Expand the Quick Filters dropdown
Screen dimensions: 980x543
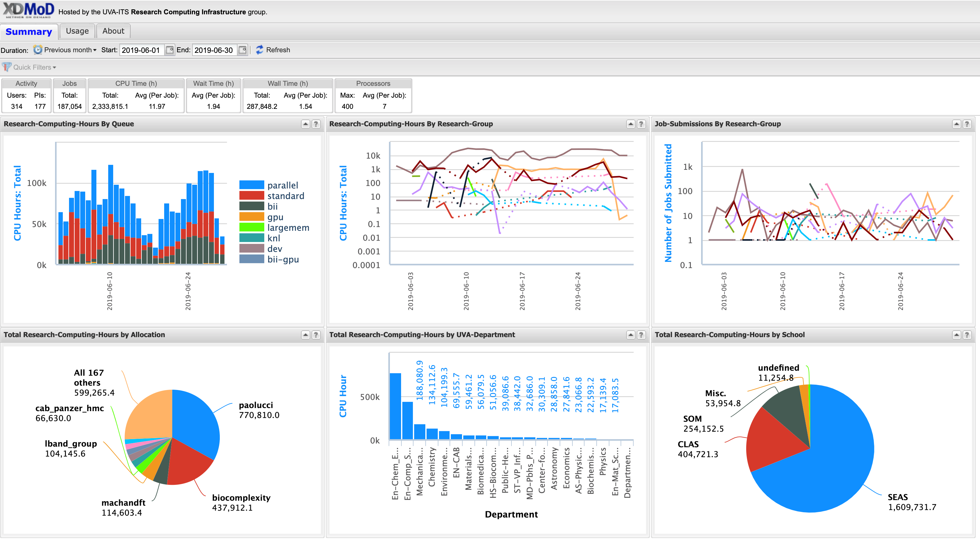click(x=35, y=67)
